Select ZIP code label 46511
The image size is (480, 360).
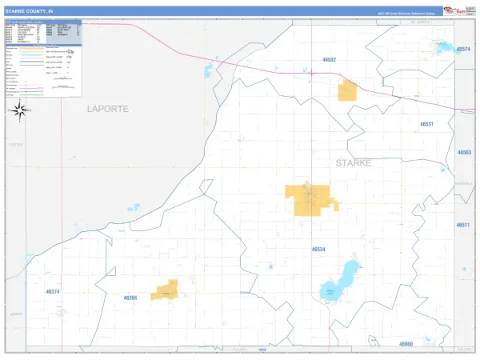463,225
